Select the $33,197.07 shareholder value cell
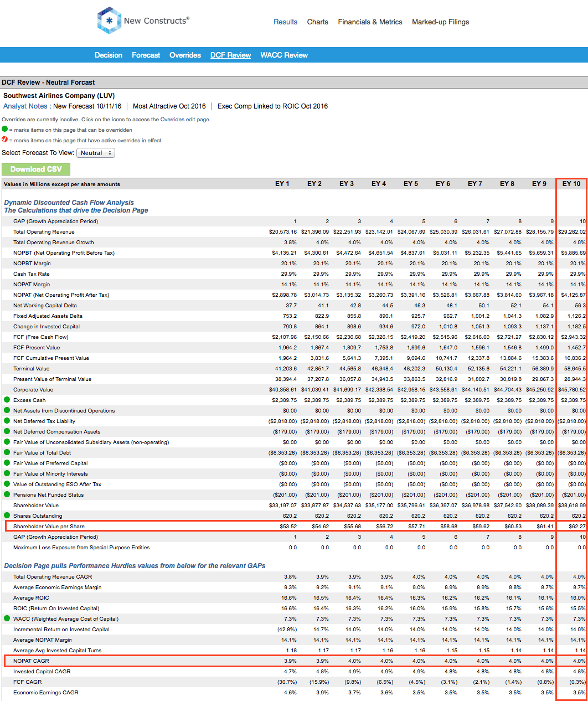The width and height of the screenshot is (588, 701). coord(283,506)
